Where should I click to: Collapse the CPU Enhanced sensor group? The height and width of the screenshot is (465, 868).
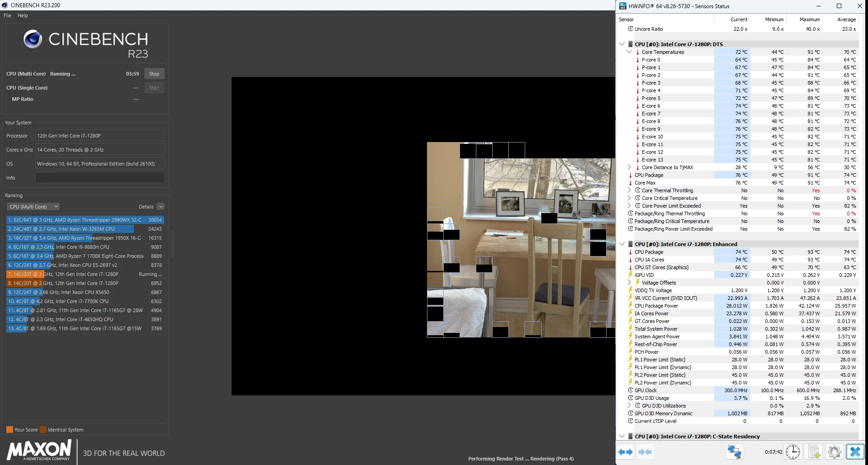[x=622, y=244]
